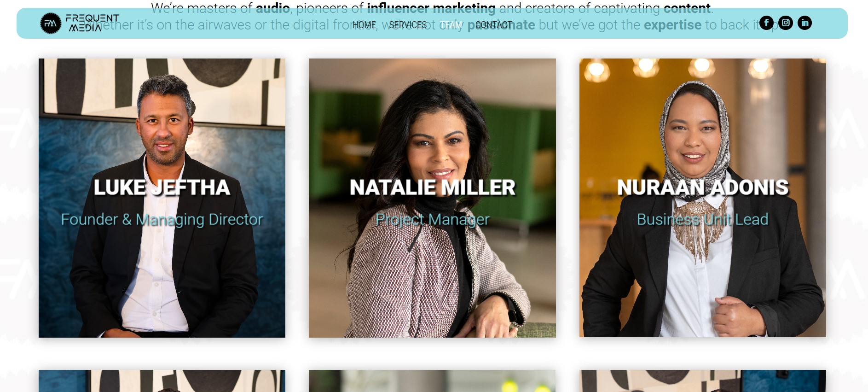Select Nuraan Adonis's profile photo

tap(703, 198)
